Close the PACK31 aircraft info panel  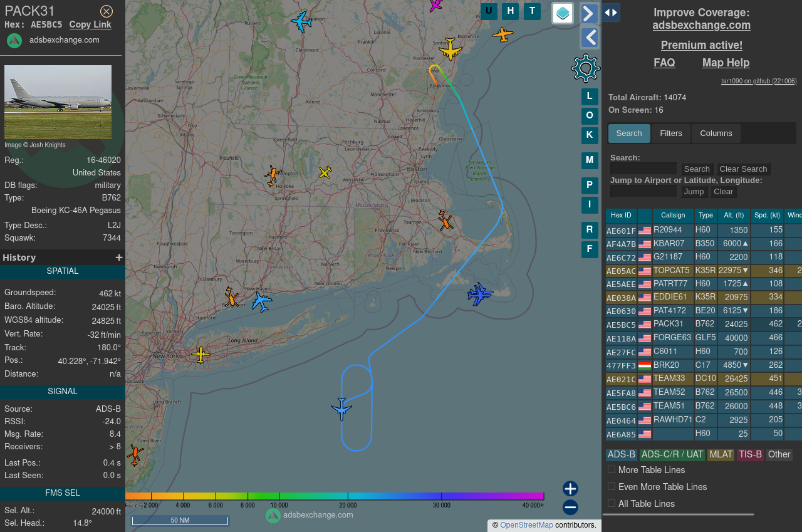tap(107, 11)
